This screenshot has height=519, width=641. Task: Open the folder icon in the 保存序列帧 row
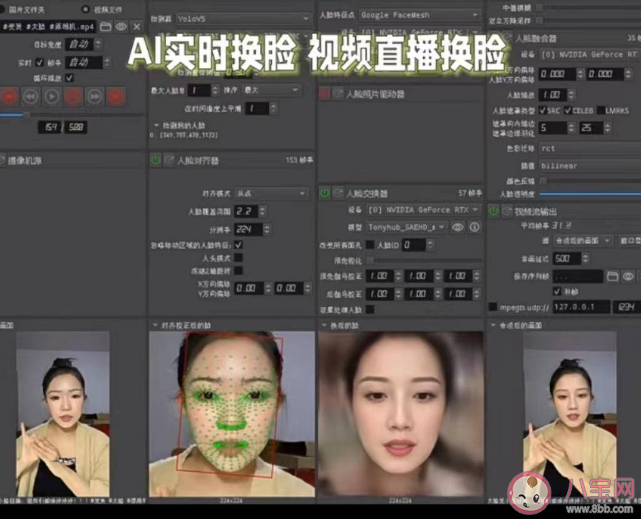click(612, 277)
